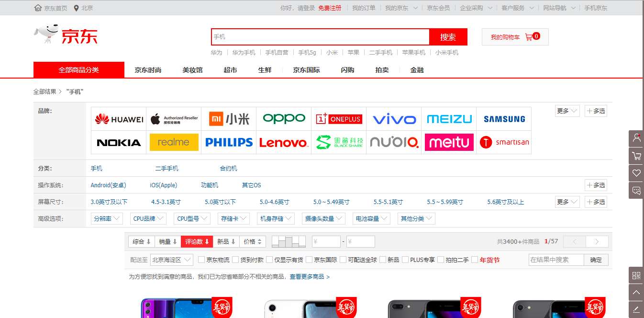The height and width of the screenshot is (318, 644).
Task: Expand the 机身存储 dropdown
Action: click(276, 219)
